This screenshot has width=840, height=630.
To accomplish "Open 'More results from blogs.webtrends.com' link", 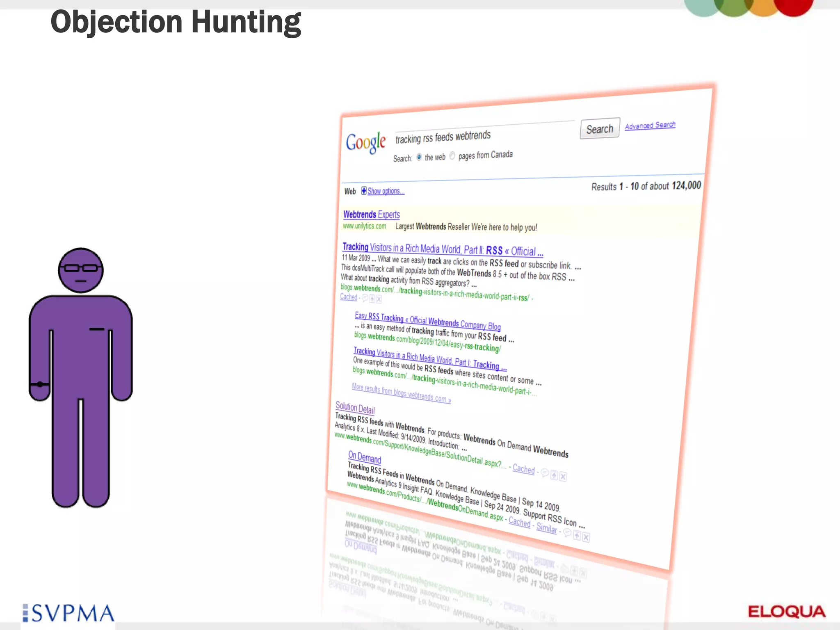I will (401, 393).
